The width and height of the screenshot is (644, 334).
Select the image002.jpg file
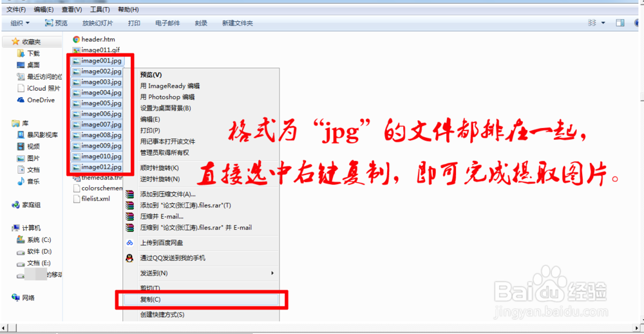pyautogui.click(x=97, y=71)
